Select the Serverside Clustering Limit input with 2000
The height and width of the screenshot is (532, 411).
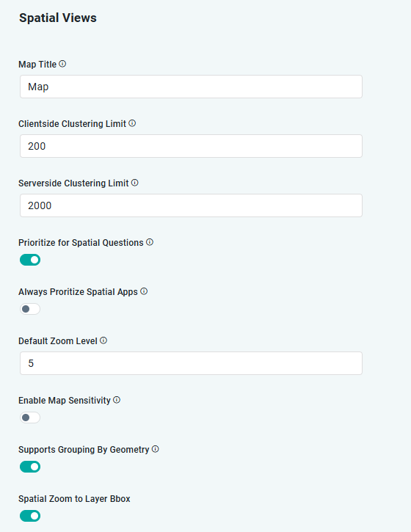point(191,205)
